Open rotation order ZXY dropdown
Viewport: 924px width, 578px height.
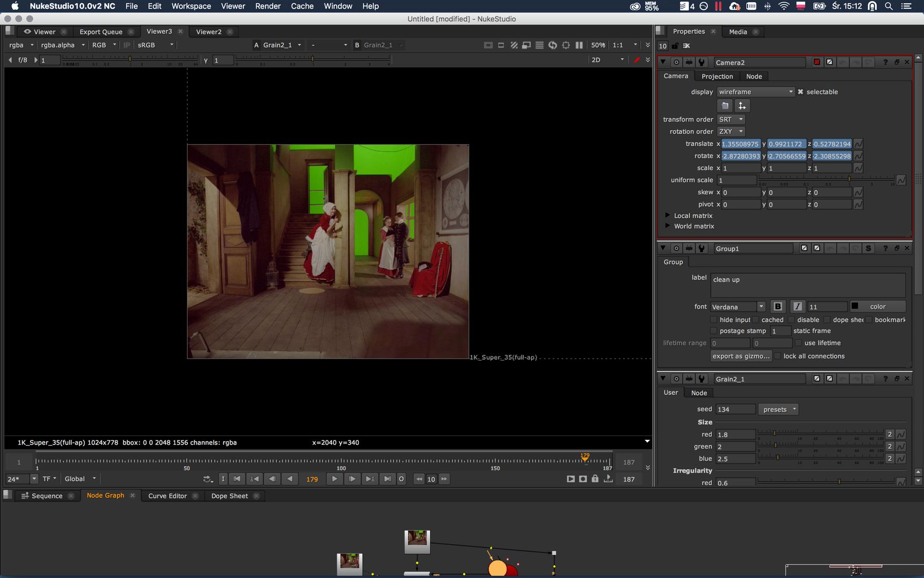[731, 132]
